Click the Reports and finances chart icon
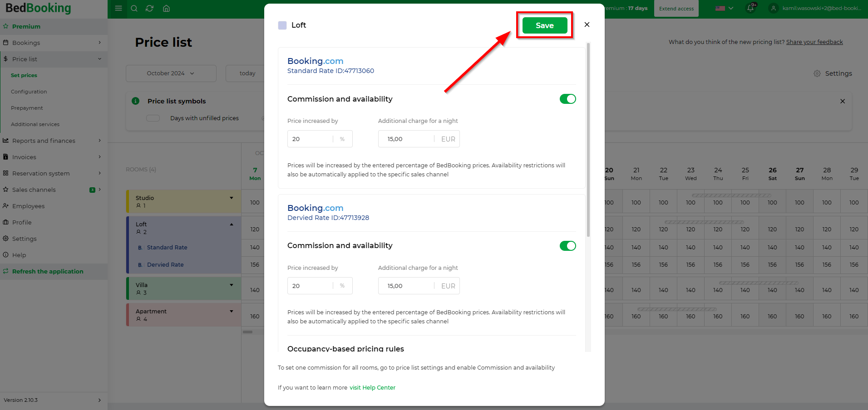This screenshot has width=868, height=410. pos(6,141)
